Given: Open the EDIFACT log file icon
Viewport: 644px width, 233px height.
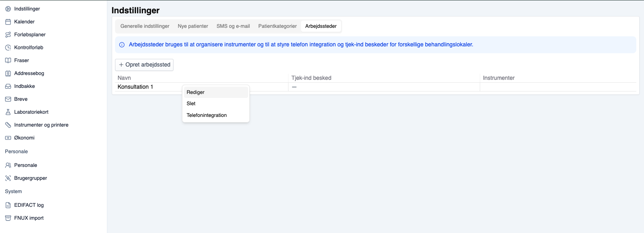Looking at the screenshot, I should click(x=8, y=205).
